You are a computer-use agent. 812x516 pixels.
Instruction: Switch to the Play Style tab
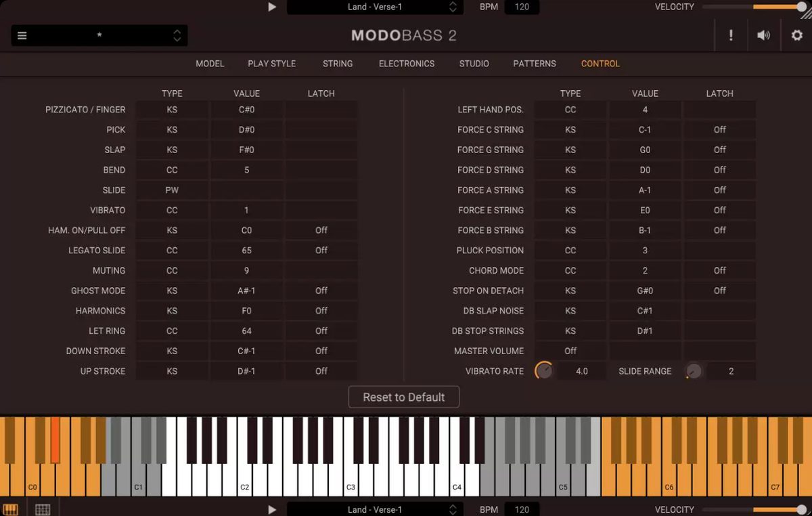point(271,64)
